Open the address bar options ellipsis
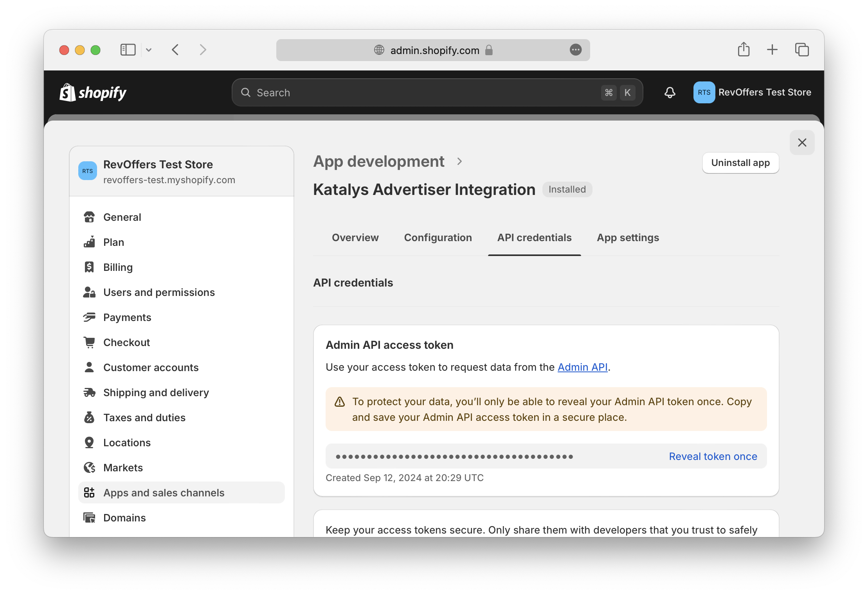Viewport: 868px width, 595px height. pyautogui.click(x=575, y=50)
